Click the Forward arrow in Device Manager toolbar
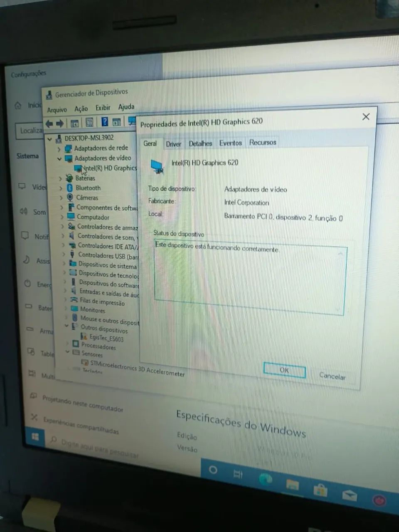Screen dimensions: 399x532 (x=59, y=123)
